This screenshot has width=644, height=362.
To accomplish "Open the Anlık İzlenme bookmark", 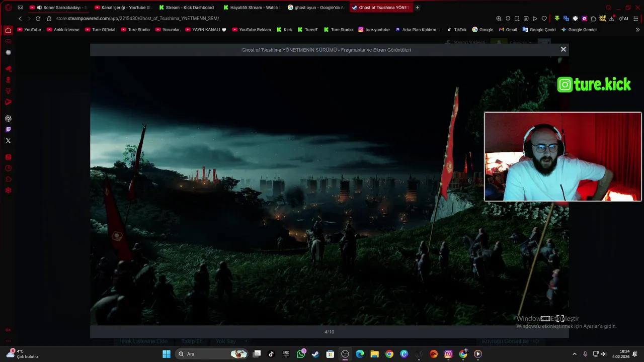I will point(63,30).
